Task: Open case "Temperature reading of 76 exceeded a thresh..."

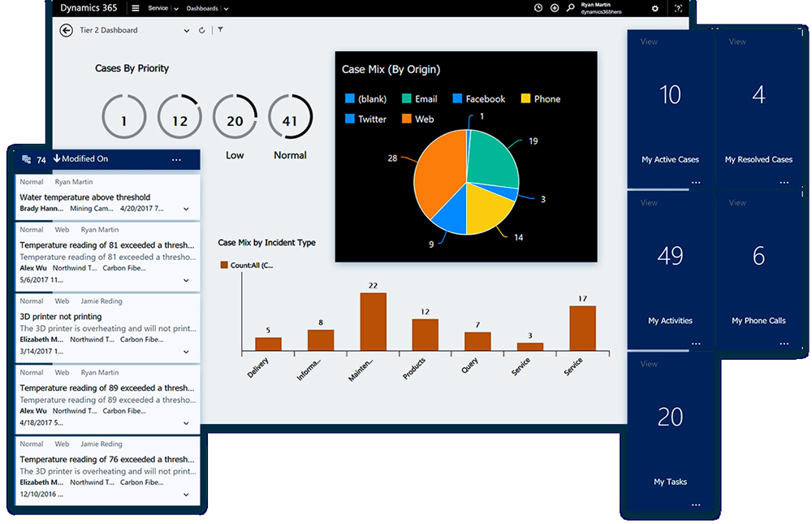Action: (x=107, y=459)
